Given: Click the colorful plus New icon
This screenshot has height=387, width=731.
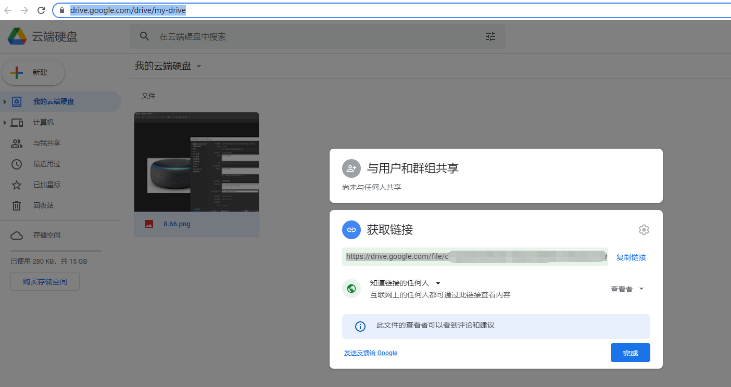Looking at the screenshot, I should pos(17,72).
